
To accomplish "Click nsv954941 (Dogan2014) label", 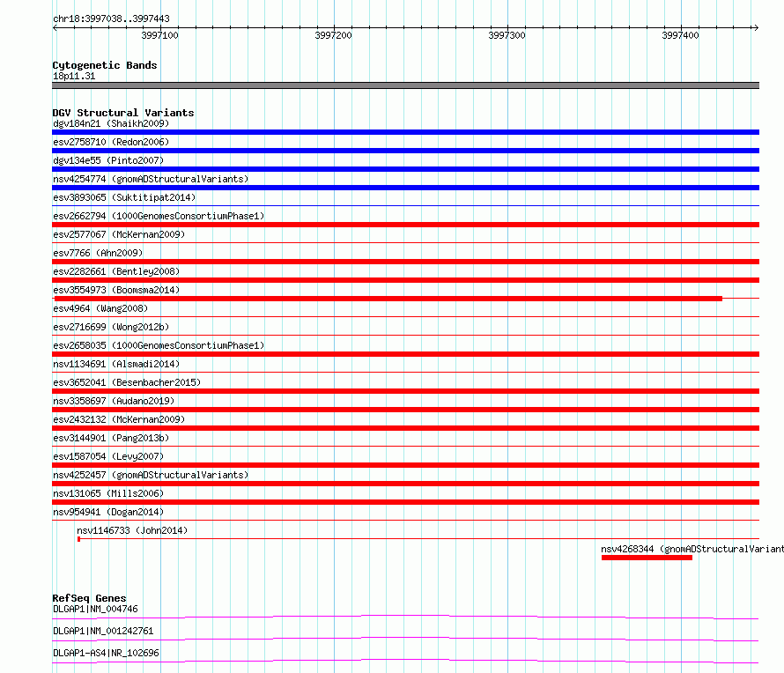I will [x=108, y=512].
